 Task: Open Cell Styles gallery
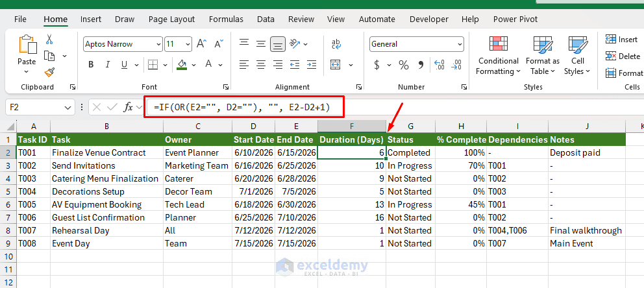click(578, 55)
